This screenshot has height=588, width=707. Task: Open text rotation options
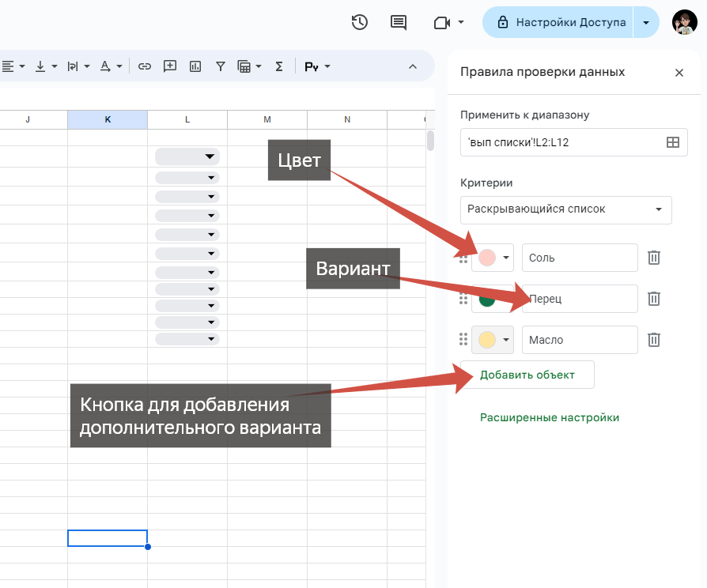click(111, 66)
